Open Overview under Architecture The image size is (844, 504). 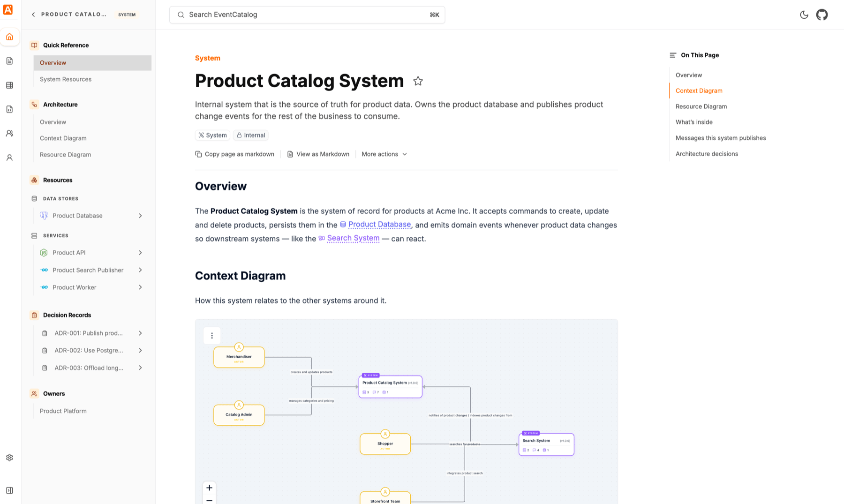53,122
